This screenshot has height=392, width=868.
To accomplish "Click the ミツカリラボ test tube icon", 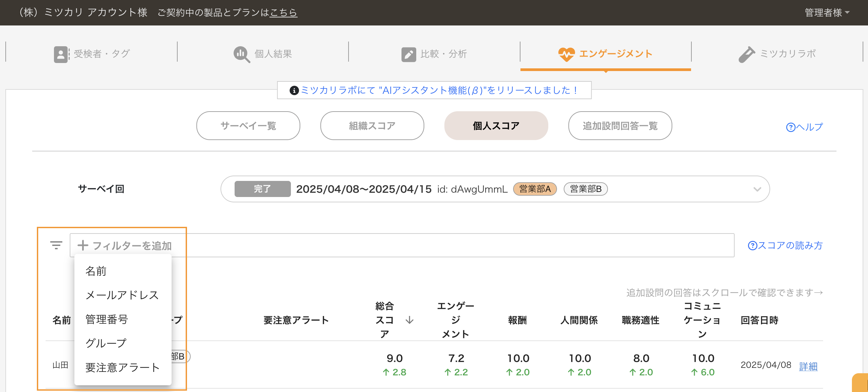I will pos(747,54).
